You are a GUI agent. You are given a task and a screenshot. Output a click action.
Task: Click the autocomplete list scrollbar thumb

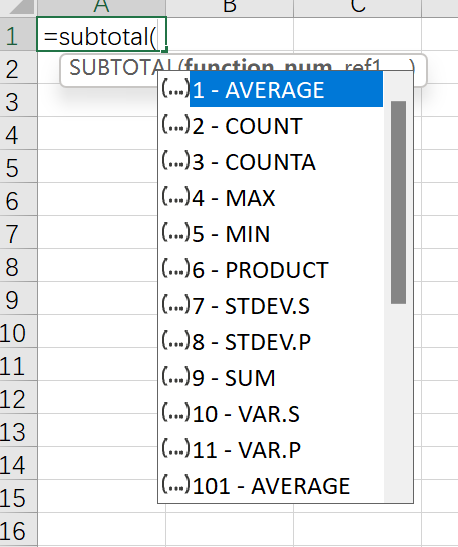(x=398, y=202)
